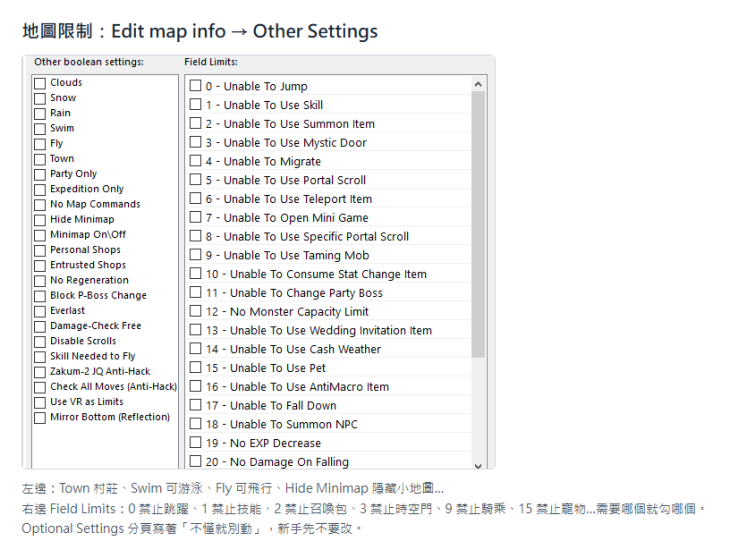Check the Everlast option
Image resolution: width=730 pixels, height=558 pixels.
click(x=40, y=311)
